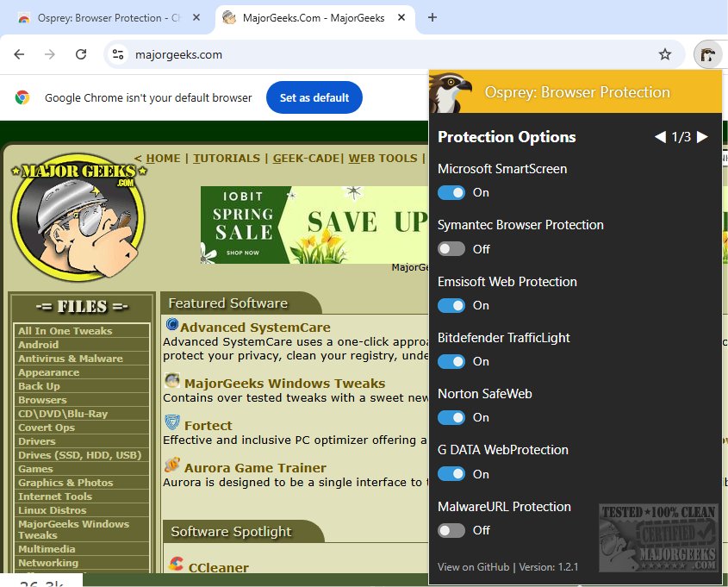Enable Symantec Browser Protection

[451, 249]
